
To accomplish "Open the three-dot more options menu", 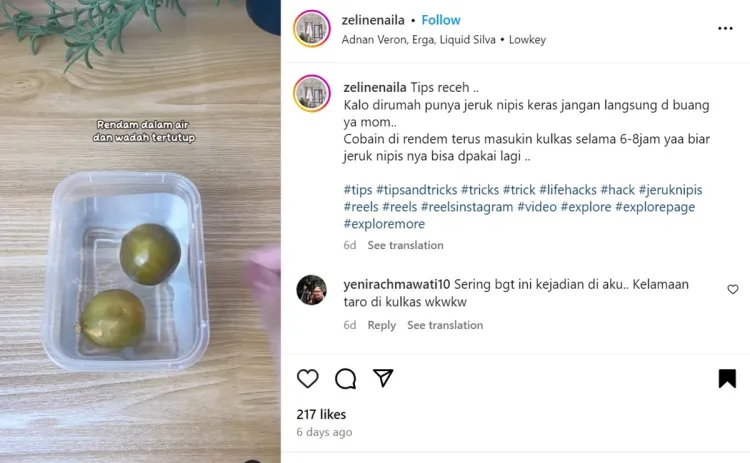I will pyautogui.click(x=725, y=29).
